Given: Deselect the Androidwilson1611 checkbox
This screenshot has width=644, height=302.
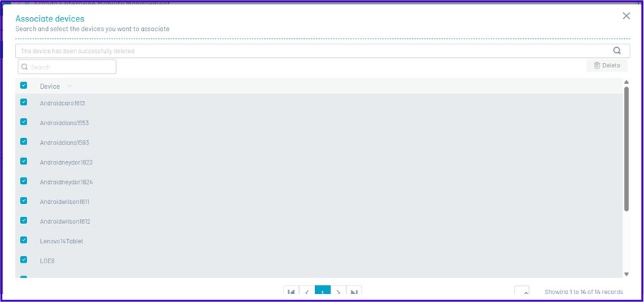Looking at the screenshot, I should tap(24, 201).
